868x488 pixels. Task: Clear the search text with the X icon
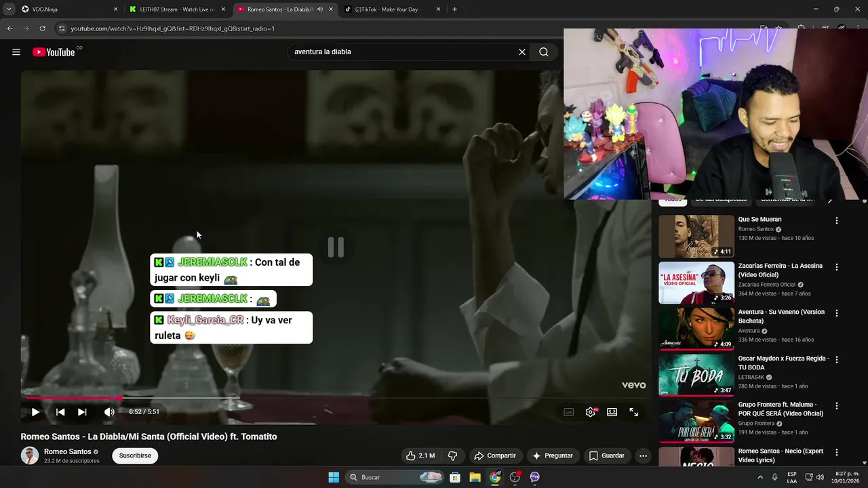(x=522, y=52)
